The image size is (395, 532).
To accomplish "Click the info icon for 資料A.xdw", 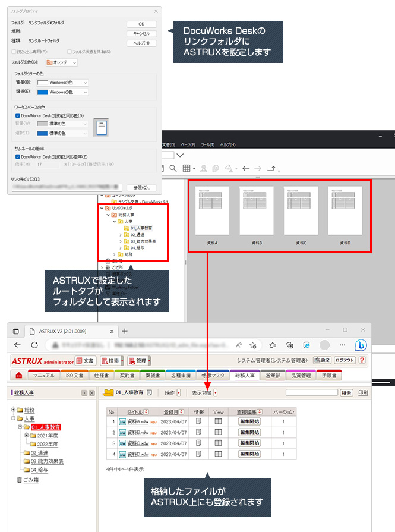I will tap(198, 421).
